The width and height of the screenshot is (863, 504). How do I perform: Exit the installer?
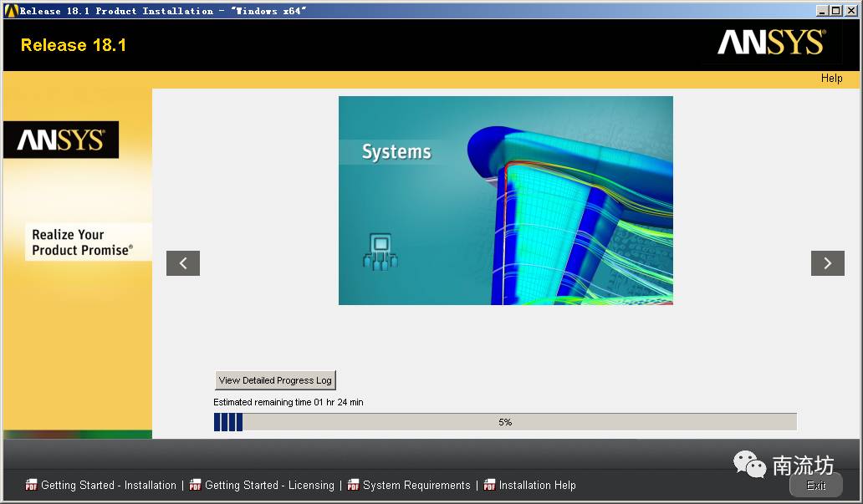(815, 486)
